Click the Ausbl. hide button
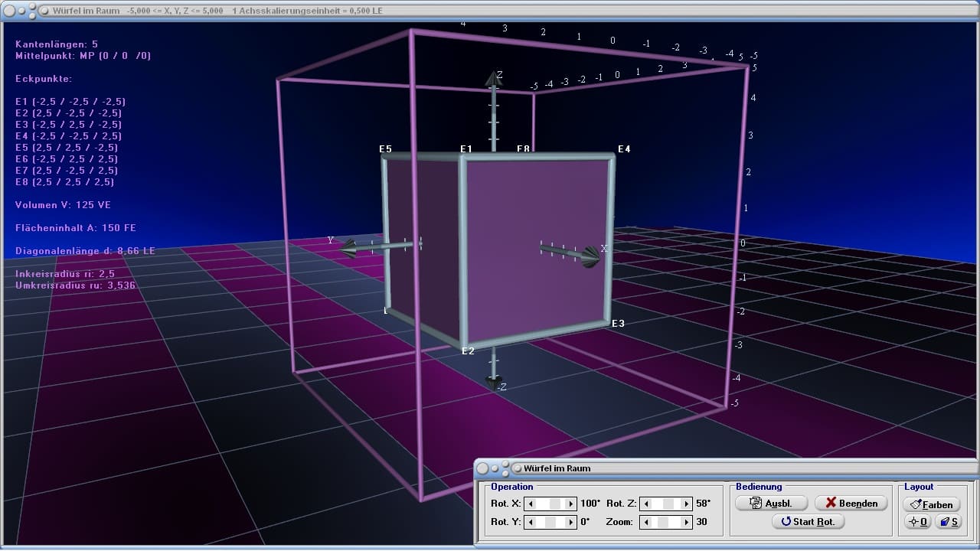Viewport: 980px width, 551px height. coord(772,503)
